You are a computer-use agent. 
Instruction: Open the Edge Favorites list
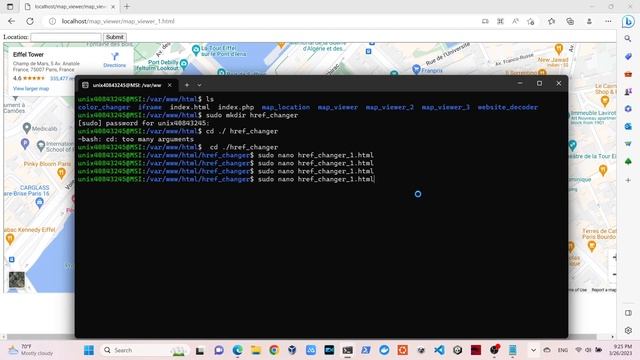pyautogui.click(x=551, y=21)
